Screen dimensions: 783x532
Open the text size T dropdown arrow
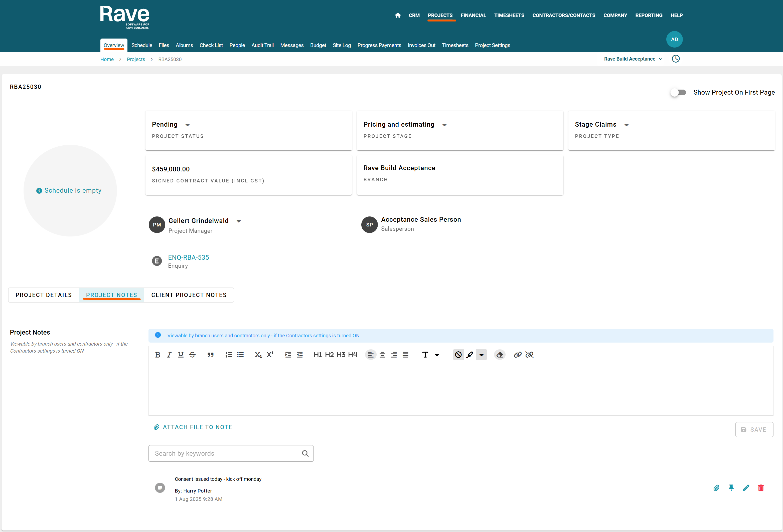pyautogui.click(x=437, y=355)
